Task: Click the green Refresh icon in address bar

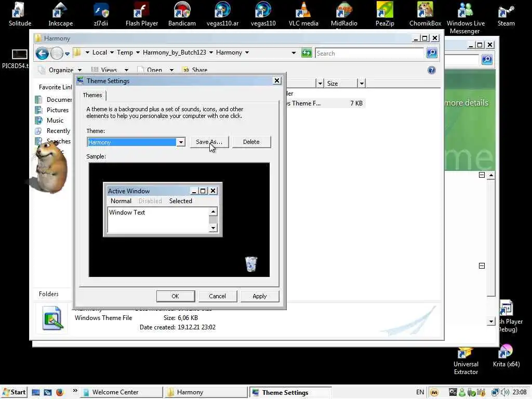Action: [307, 53]
